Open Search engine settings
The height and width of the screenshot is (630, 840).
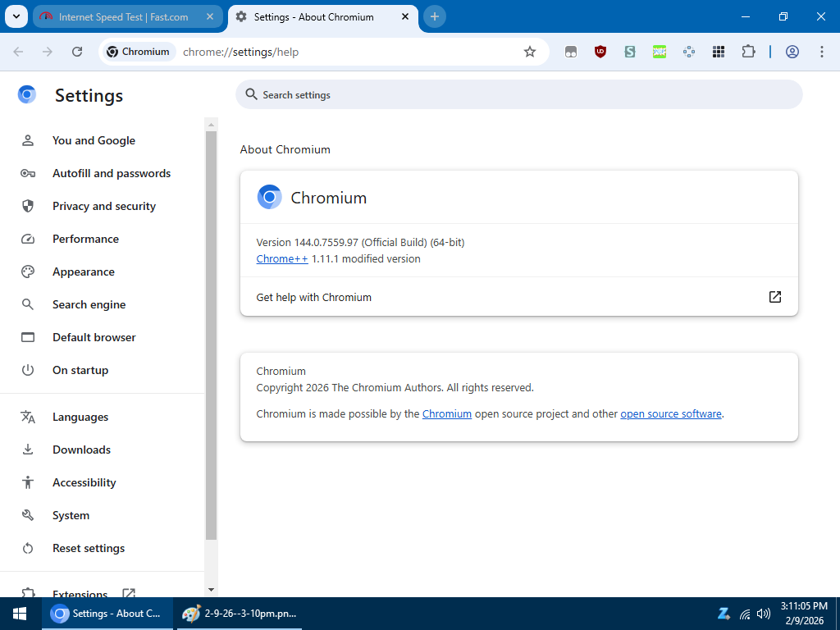click(89, 304)
